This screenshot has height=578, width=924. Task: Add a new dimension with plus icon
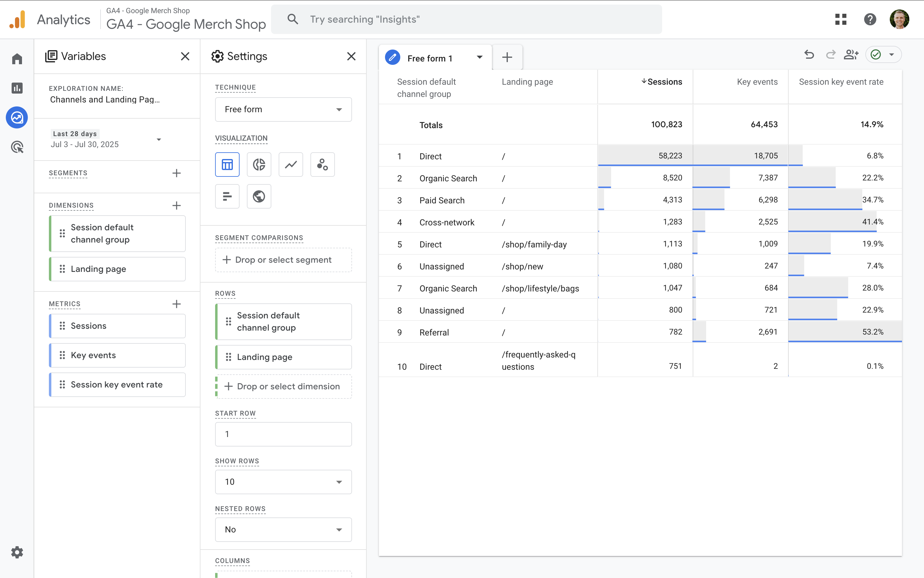click(x=176, y=205)
